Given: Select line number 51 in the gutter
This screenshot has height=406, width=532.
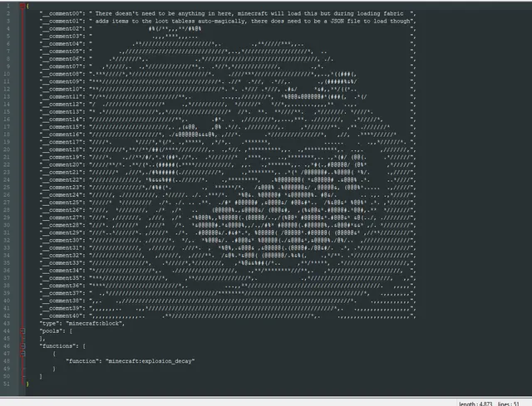Looking at the screenshot, I should pyautogui.click(x=7, y=384).
